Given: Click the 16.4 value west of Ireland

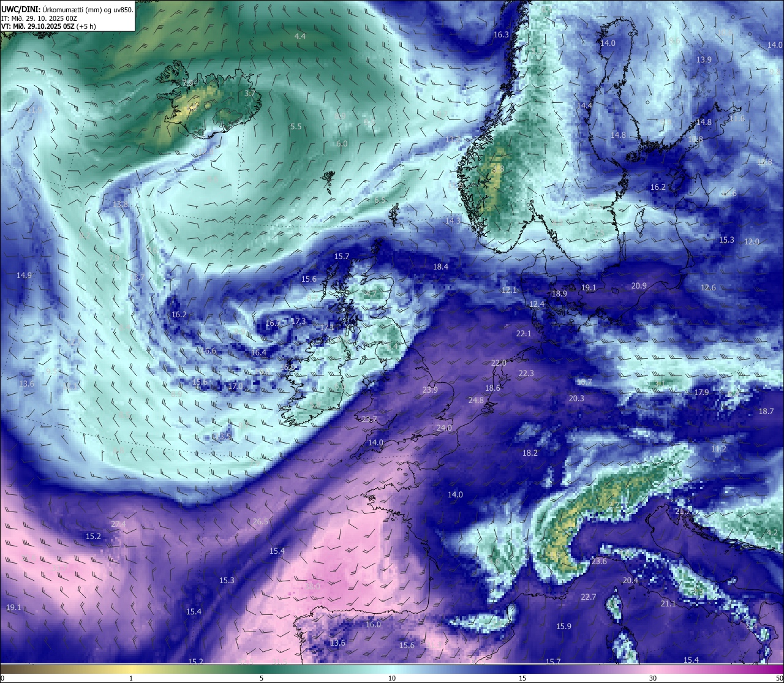Looking at the screenshot, I should point(258,353).
